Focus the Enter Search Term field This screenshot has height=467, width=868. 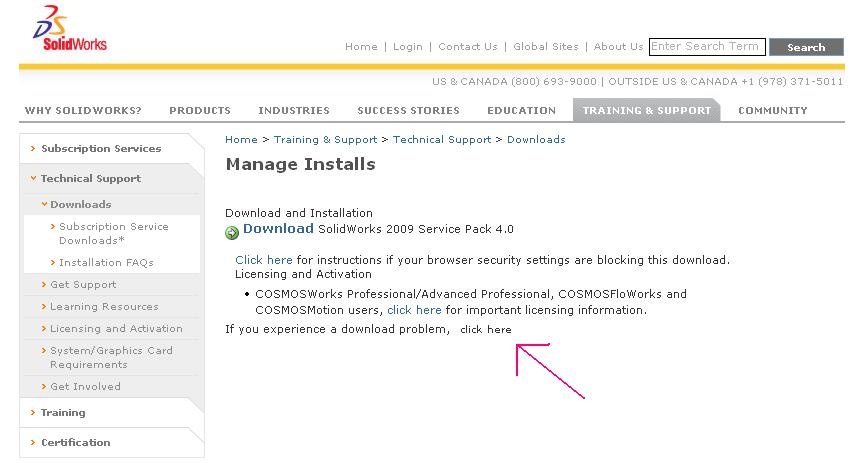(707, 47)
